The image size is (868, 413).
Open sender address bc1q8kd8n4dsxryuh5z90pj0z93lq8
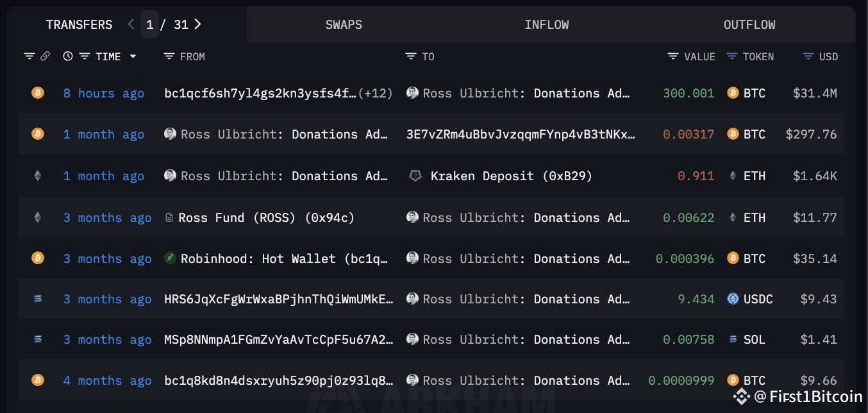click(279, 380)
